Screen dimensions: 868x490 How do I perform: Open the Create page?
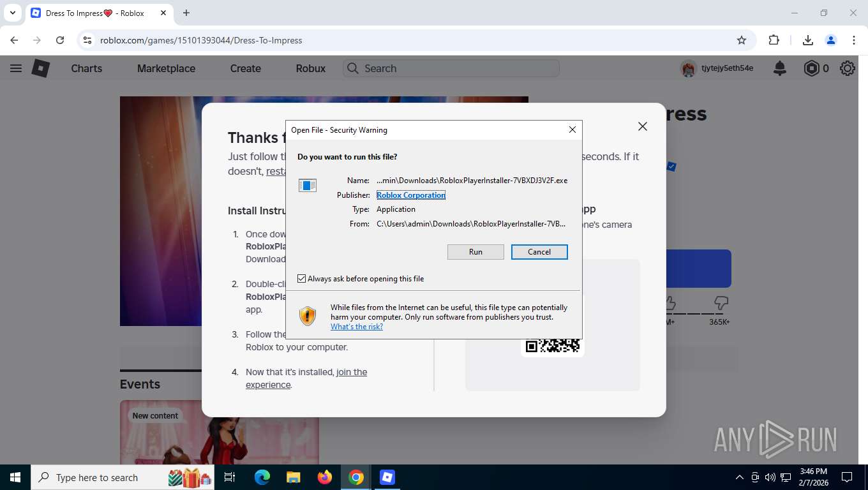pyautogui.click(x=246, y=68)
